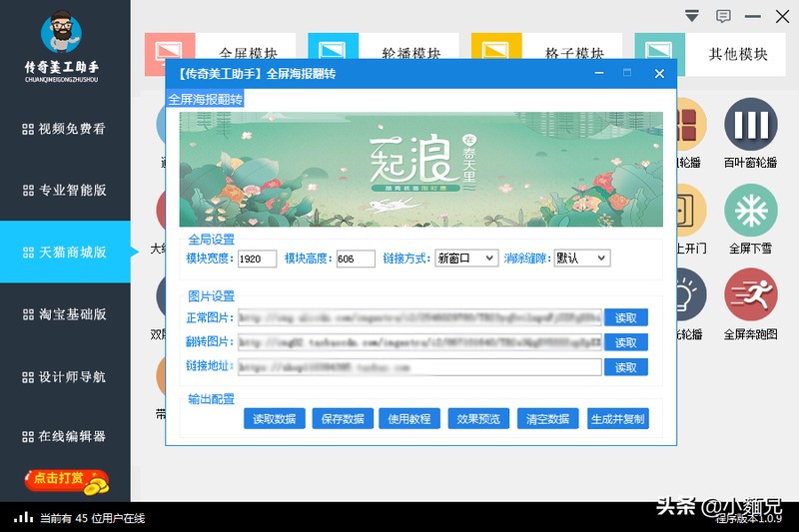Open 设计师导航 in sidebar
799x532 pixels.
pyautogui.click(x=65, y=376)
